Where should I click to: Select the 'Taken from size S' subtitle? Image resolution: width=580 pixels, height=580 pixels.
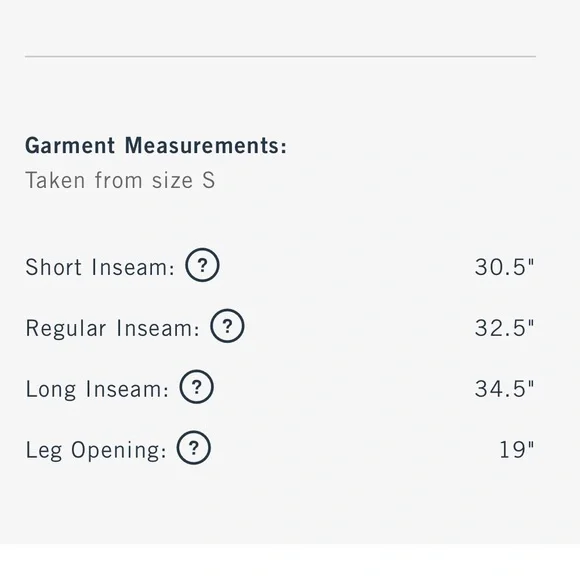120,180
